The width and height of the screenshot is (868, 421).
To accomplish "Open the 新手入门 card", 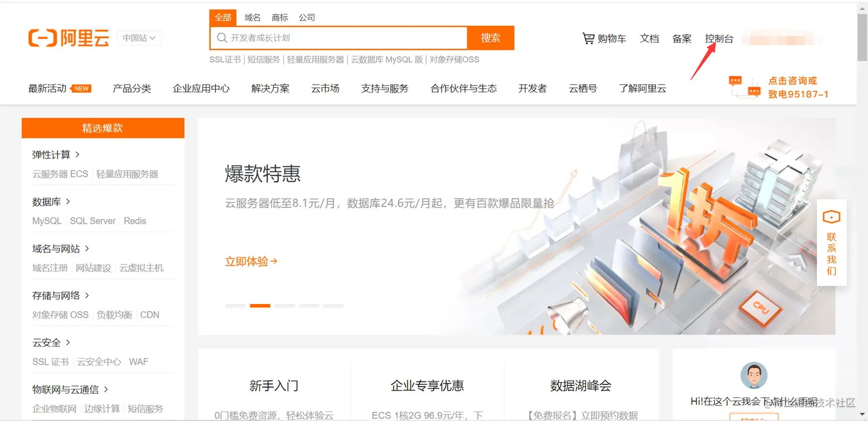I will coord(274,385).
